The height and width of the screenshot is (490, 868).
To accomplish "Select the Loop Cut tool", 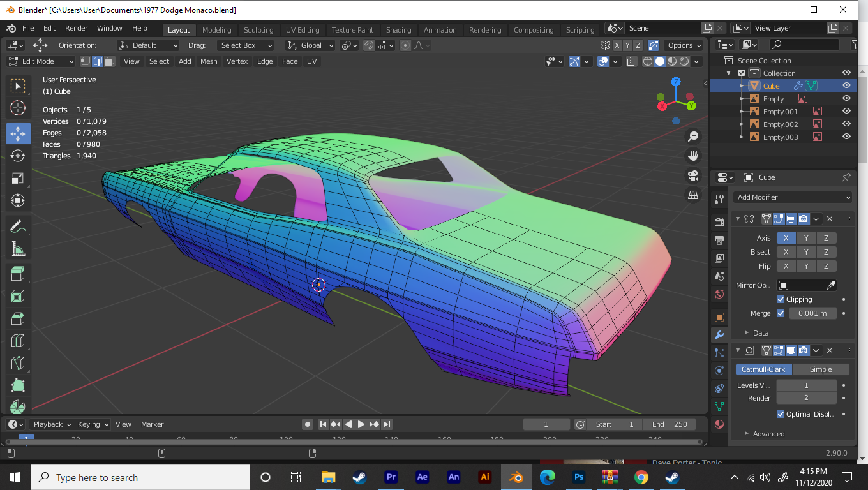I will pyautogui.click(x=18, y=341).
